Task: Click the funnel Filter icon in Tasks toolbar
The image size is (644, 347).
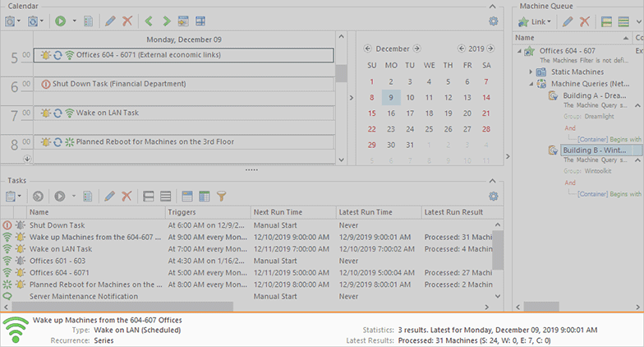Action: [221, 196]
